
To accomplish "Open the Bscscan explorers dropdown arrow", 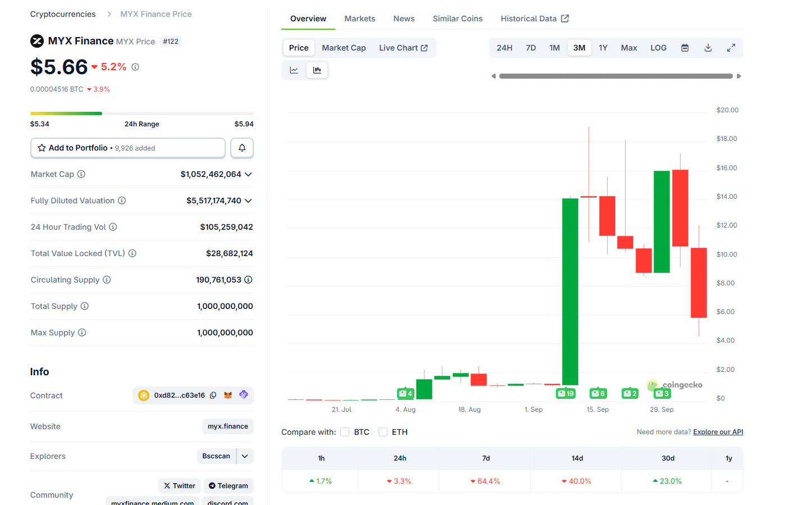I will (245, 456).
